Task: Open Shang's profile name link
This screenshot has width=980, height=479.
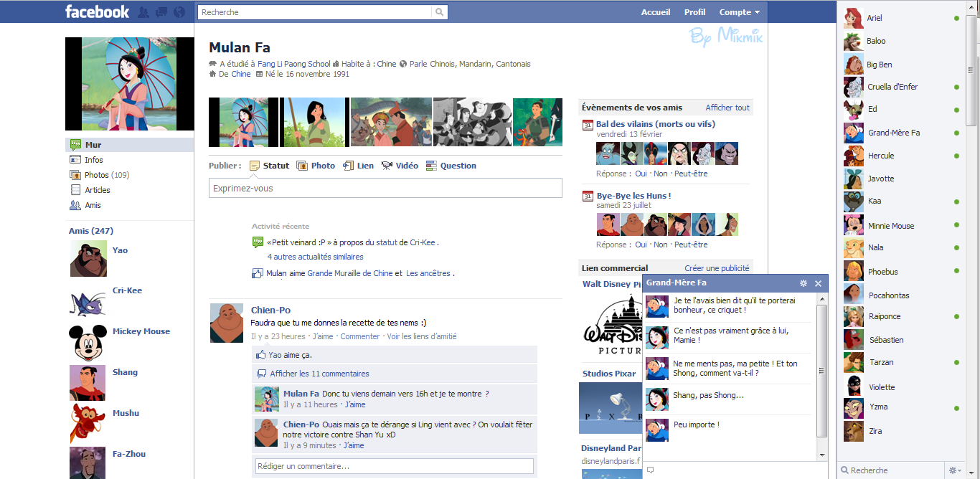Action: (x=125, y=372)
